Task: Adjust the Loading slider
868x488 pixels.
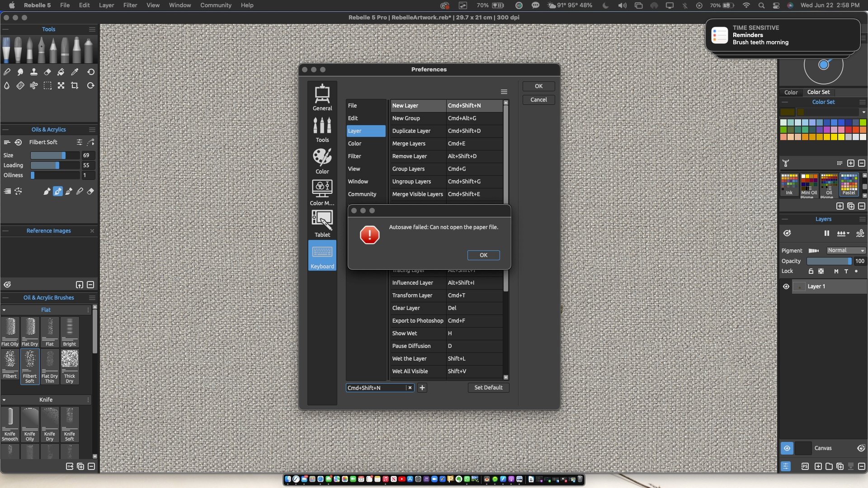Action: click(55, 165)
